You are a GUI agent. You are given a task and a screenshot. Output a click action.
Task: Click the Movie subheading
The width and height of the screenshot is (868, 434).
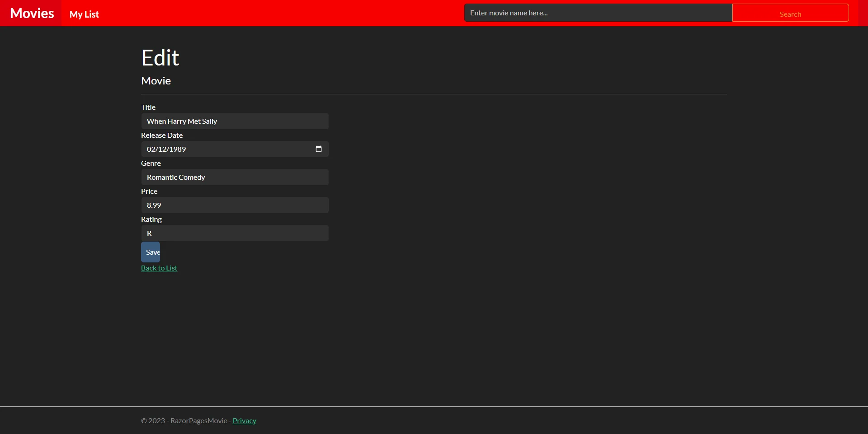point(156,81)
